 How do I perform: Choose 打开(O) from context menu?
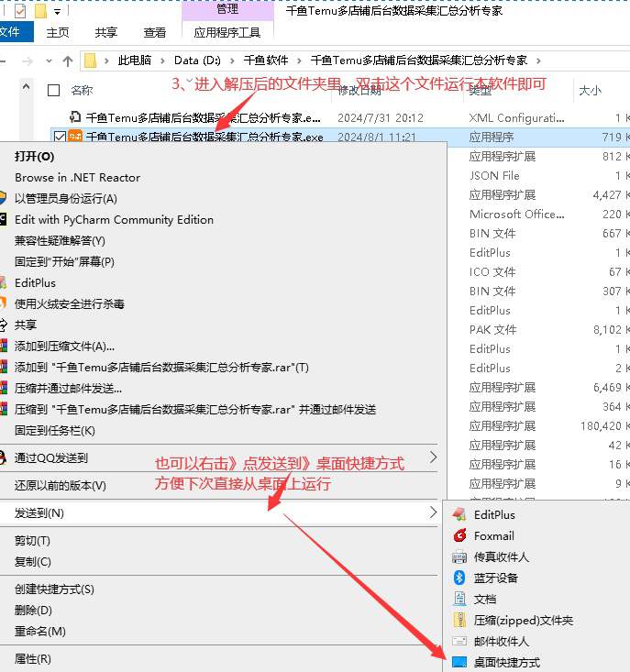coord(34,157)
